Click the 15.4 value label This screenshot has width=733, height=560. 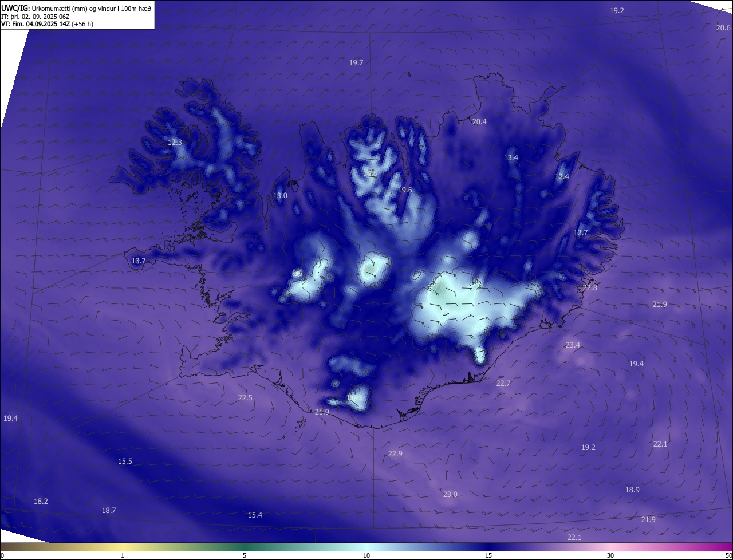[255, 515]
